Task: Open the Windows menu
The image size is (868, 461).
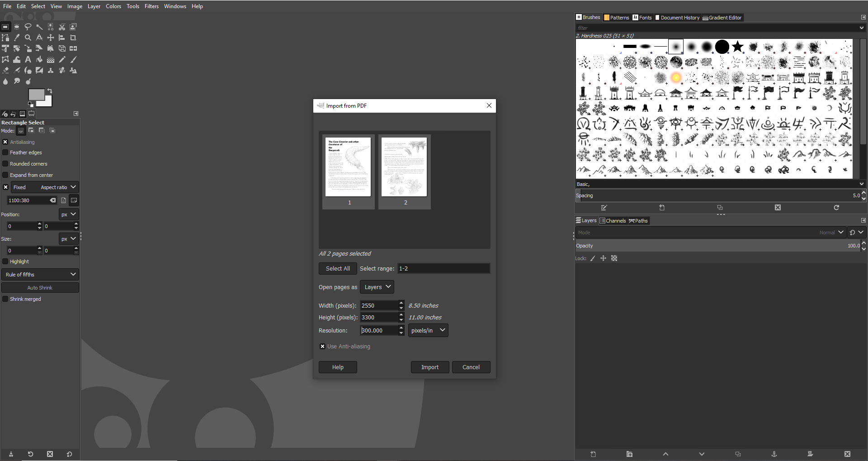Action: [175, 6]
